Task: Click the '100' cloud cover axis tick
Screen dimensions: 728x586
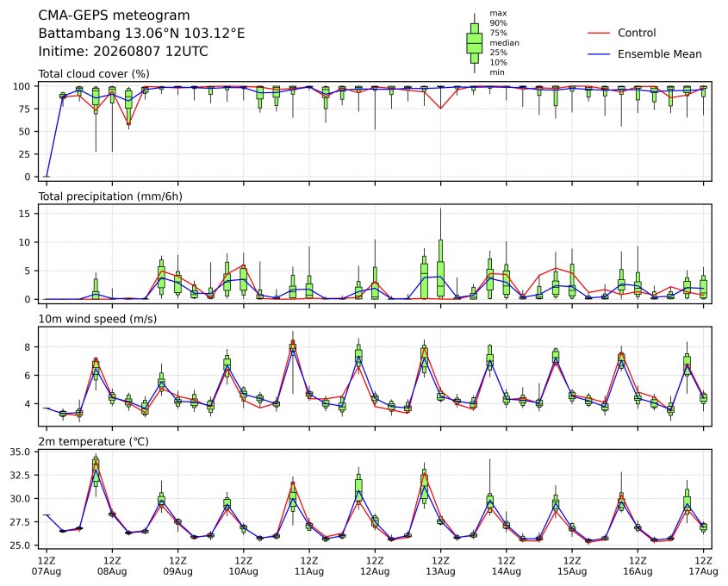Action: point(22,86)
